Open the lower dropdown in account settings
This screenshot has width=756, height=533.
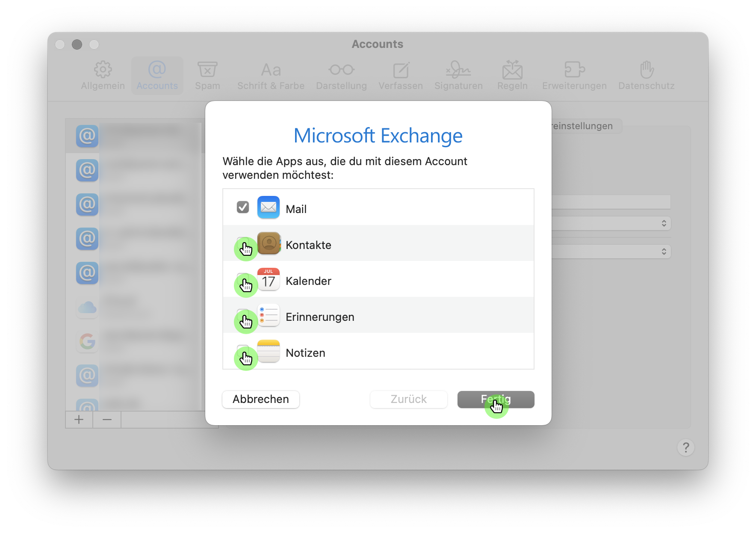(611, 252)
